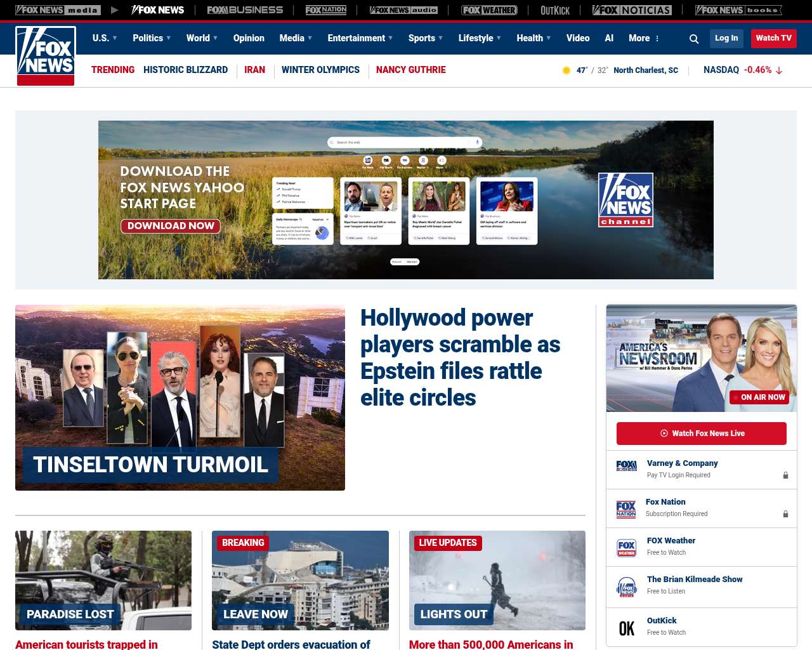Image resolution: width=812 pixels, height=650 pixels.
Task: Expand the U.S. dropdown menu
Action: pos(105,38)
